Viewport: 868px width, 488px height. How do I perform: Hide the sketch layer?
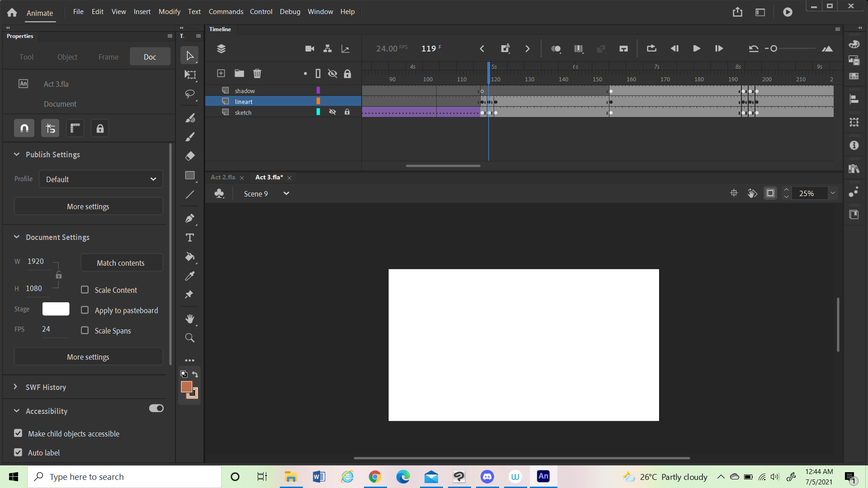pos(333,112)
